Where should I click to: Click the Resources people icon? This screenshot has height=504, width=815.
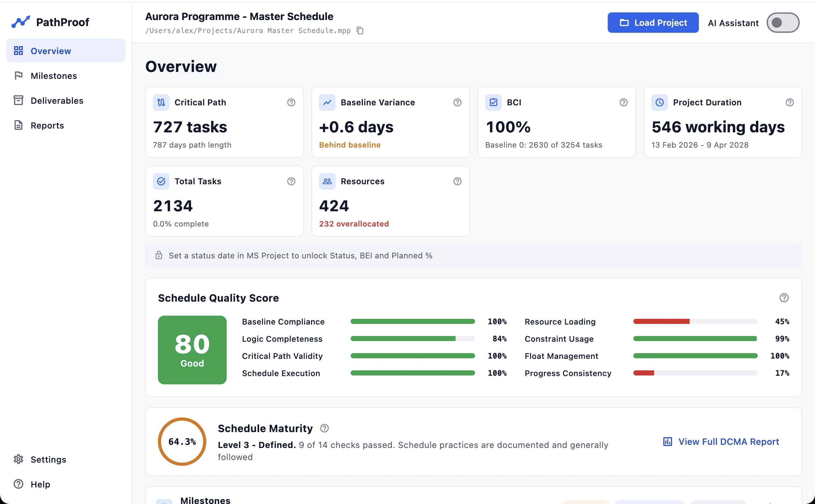click(x=327, y=181)
